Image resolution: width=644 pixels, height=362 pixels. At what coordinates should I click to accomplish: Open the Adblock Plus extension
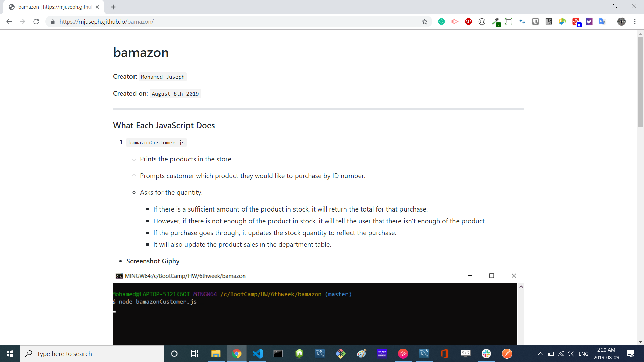click(x=468, y=22)
